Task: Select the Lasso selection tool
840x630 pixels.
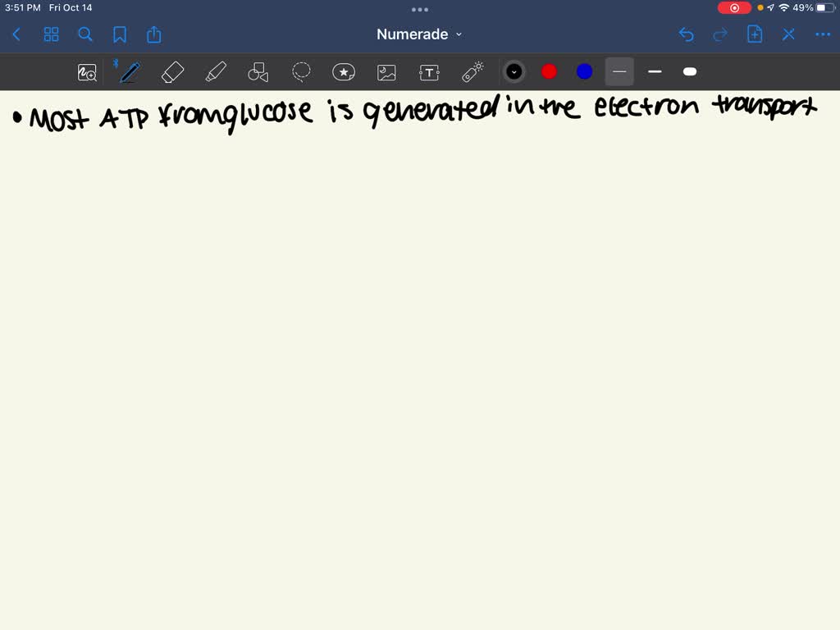Action: tap(301, 72)
